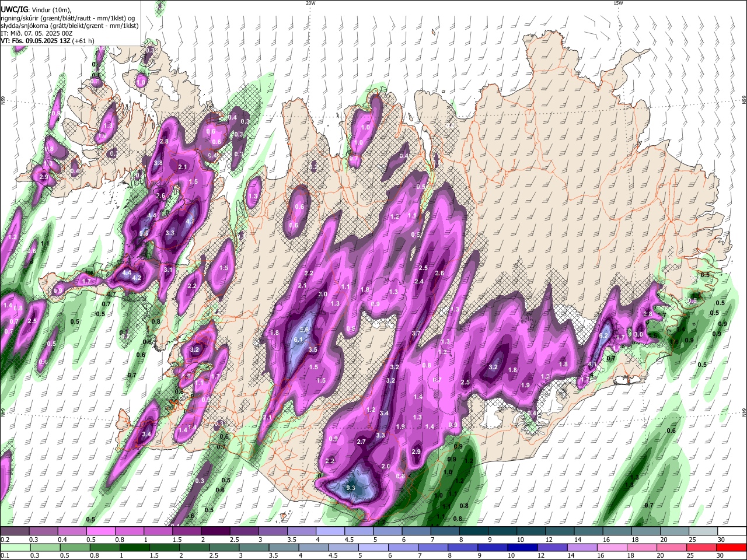Viewport: 747px width, 560px height.
Task: Click the dark teal 9 swatch in upper legend row
Action: (x=502, y=531)
